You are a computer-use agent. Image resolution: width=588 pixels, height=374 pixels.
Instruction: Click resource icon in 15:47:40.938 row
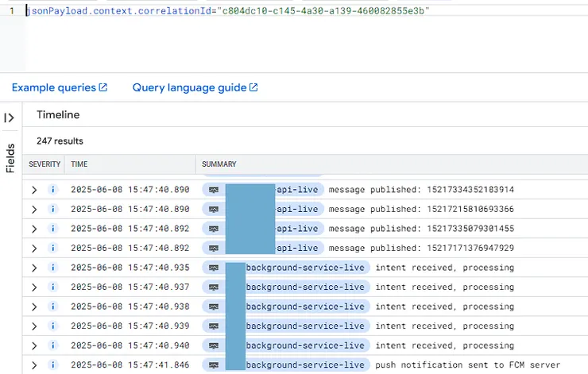click(x=214, y=307)
